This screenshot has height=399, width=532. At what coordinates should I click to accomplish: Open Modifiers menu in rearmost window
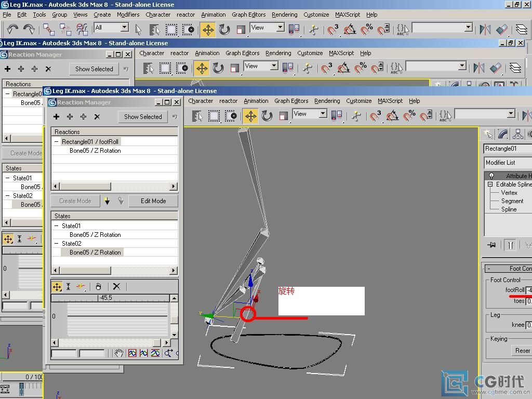coord(128,15)
